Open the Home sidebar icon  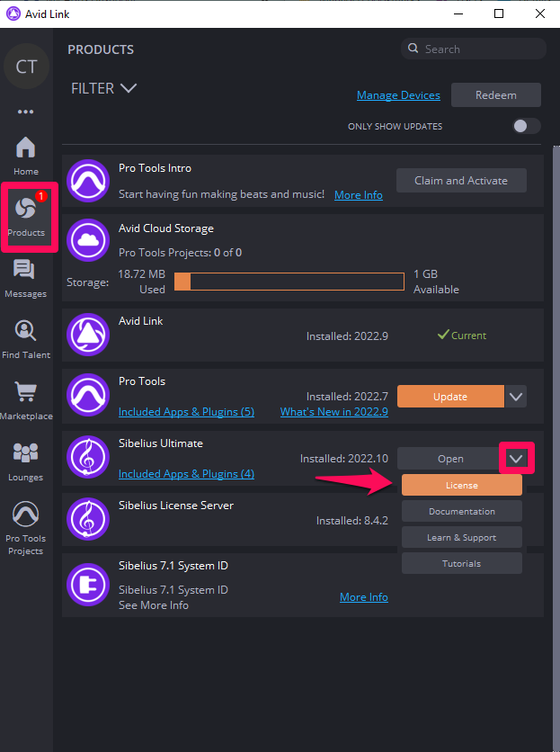pyautogui.click(x=26, y=155)
